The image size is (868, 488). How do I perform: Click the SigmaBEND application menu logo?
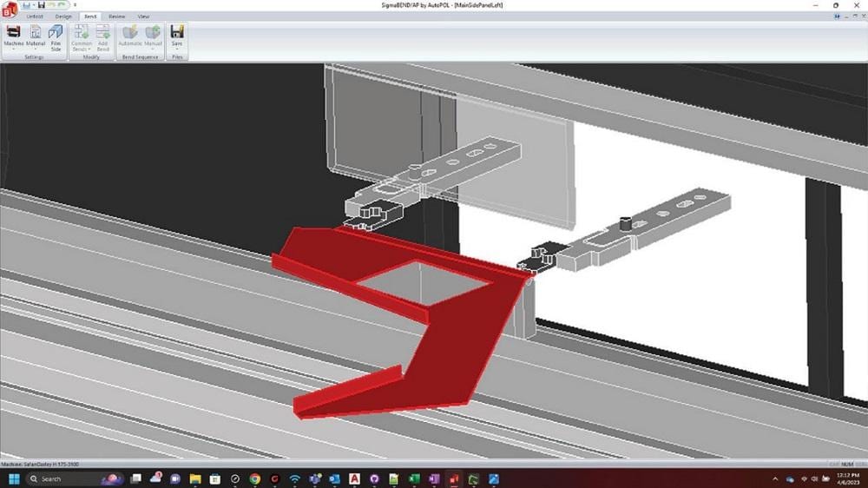point(9,9)
